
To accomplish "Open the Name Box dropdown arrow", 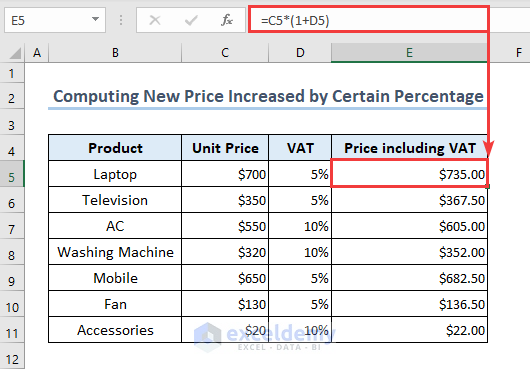I will [96, 20].
